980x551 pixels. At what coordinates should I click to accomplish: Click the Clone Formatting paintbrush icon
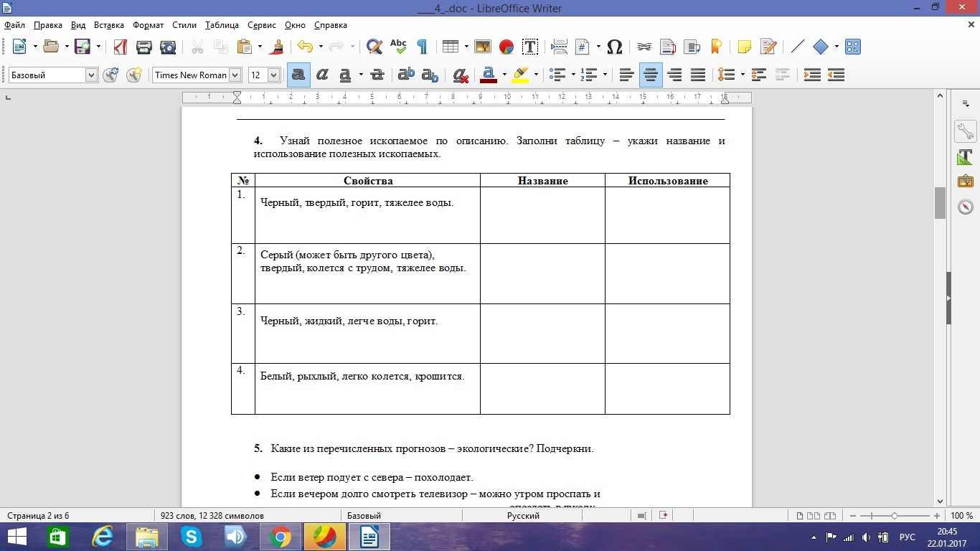click(x=278, y=47)
